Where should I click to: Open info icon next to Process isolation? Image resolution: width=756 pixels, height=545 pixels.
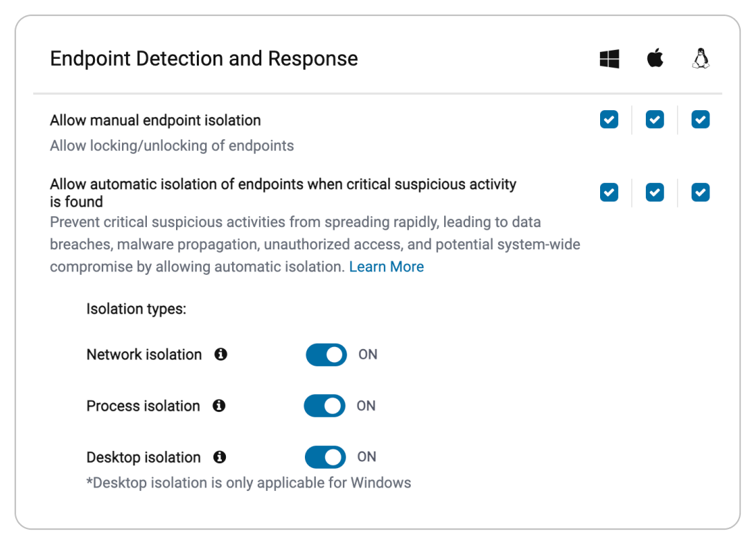point(219,406)
